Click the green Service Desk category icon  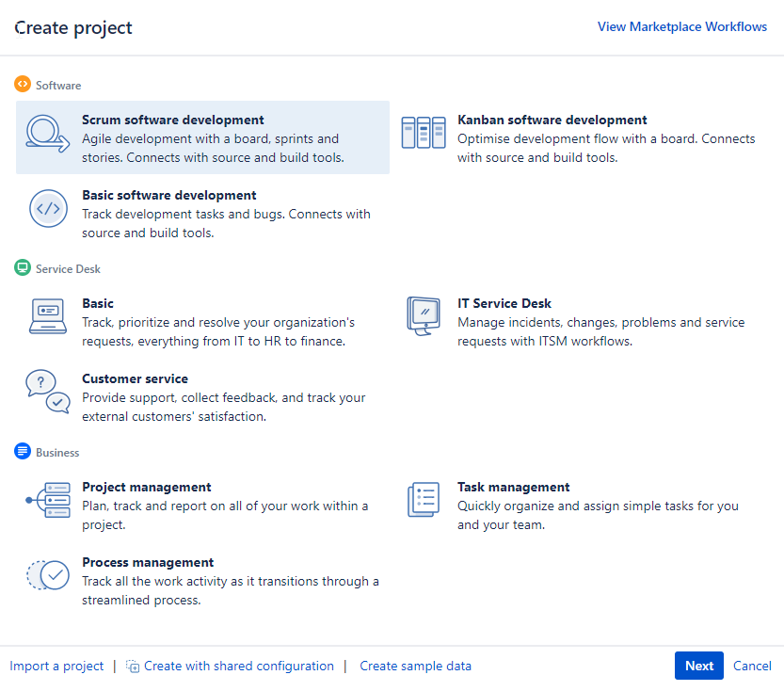tap(22, 267)
